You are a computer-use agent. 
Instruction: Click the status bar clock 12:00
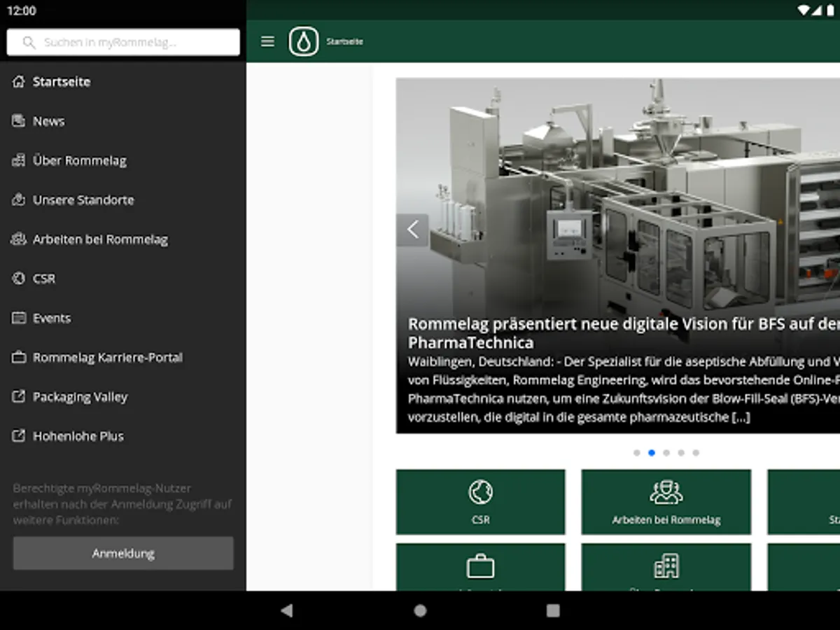click(21, 10)
